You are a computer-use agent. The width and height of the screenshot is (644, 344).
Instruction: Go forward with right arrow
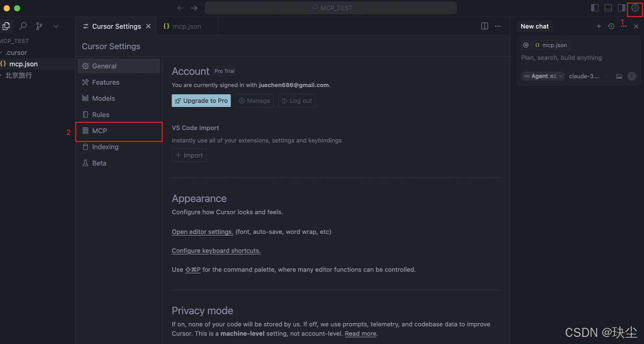(194, 8)
